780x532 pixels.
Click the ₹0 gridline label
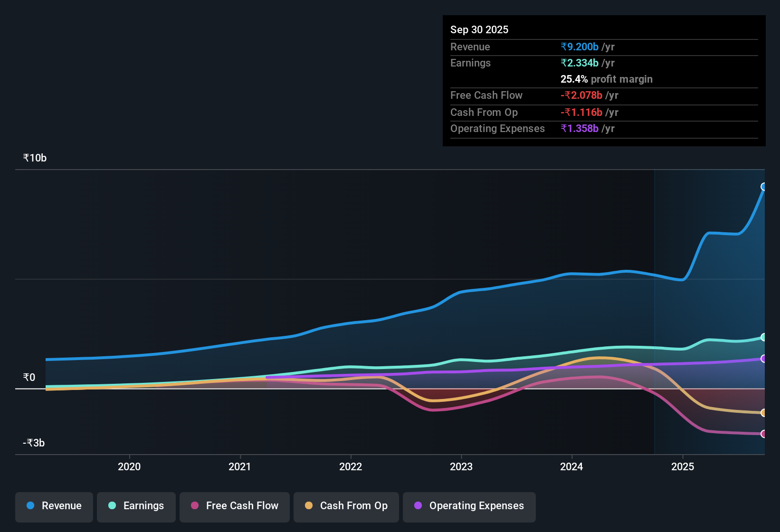[x=29, y=377]
